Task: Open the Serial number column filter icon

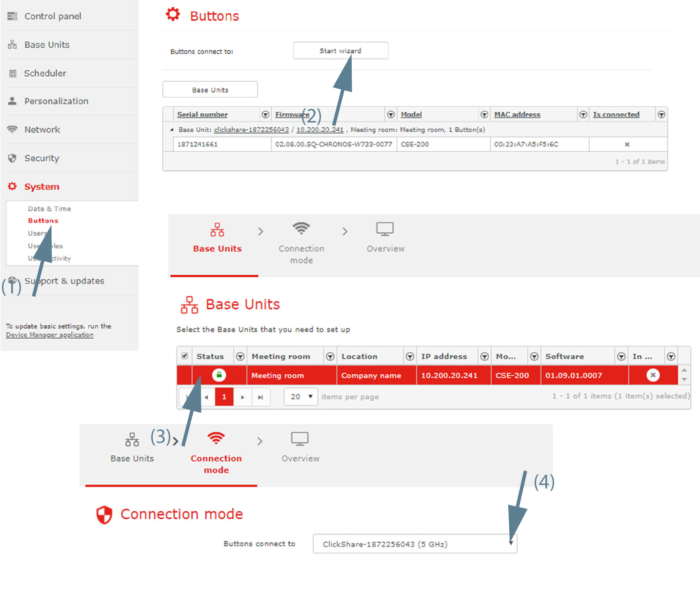Action: pos(265,114)
